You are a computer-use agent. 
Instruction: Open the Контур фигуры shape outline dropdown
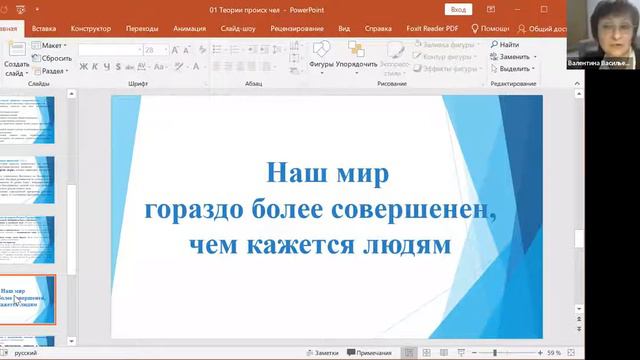tap(445, 57)
